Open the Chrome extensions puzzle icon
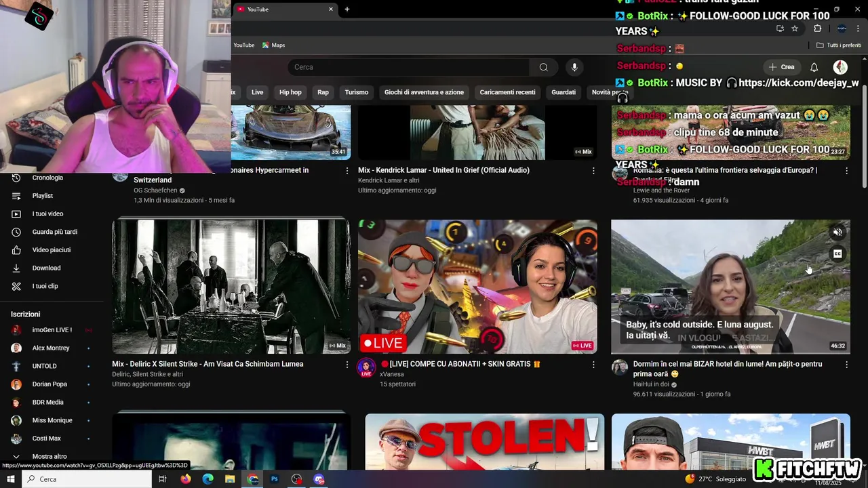868x488 pixels. tap(817, 28)
